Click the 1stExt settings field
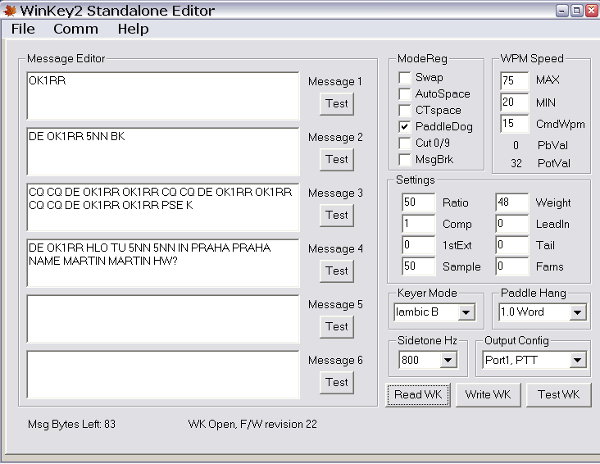Viewport: 600px width, 464px height. [x=418, y=245]
